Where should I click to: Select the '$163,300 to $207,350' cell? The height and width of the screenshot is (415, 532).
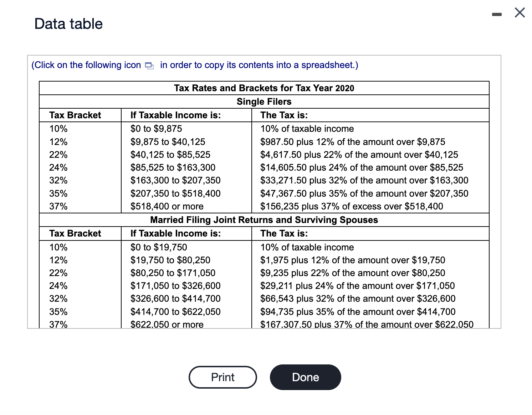click(x=175, y=180)
